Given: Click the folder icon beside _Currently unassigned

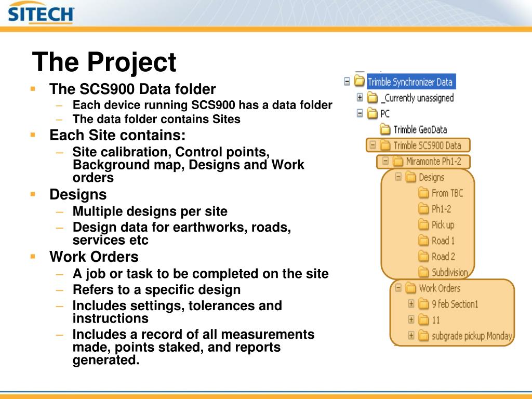Looking at the screenshot, I should point(373,98).
